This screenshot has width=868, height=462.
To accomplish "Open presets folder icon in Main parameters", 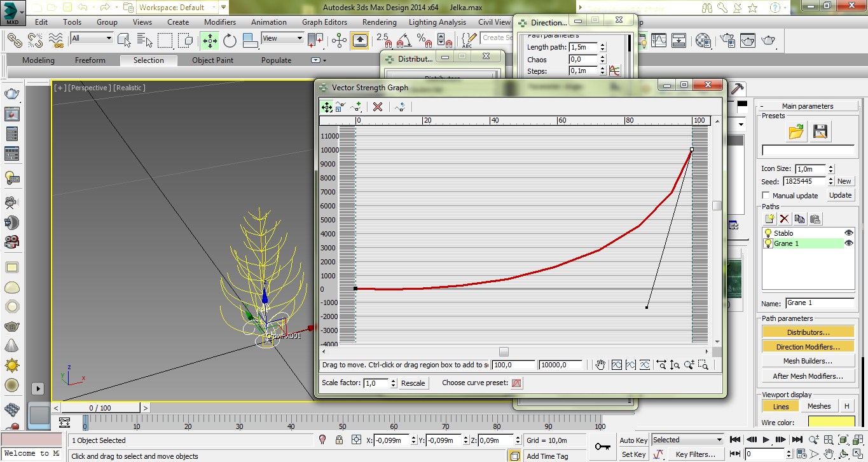I will coord(796,132).
